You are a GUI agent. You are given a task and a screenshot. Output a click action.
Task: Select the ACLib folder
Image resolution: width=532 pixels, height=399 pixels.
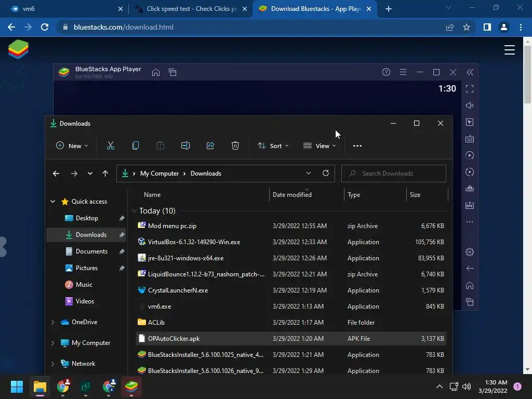pyautogui.click(x=291, y=323)
